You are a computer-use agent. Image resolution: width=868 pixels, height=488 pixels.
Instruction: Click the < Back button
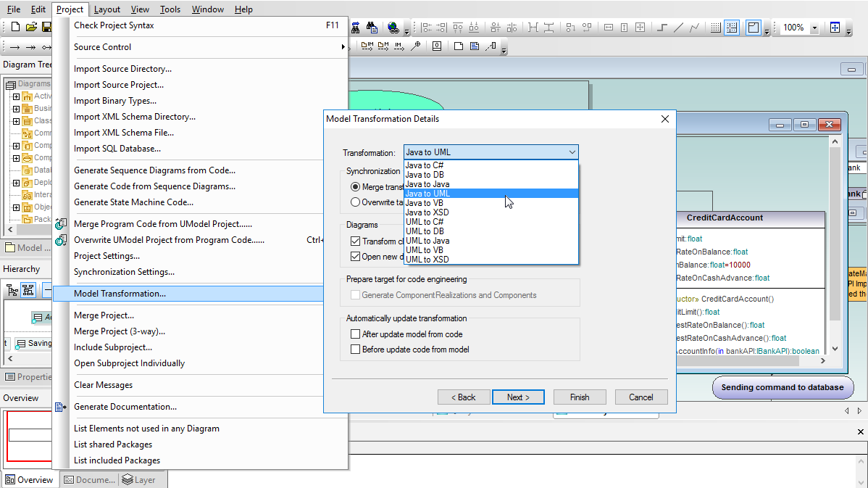pyautogui.click(x=463, y=397)
